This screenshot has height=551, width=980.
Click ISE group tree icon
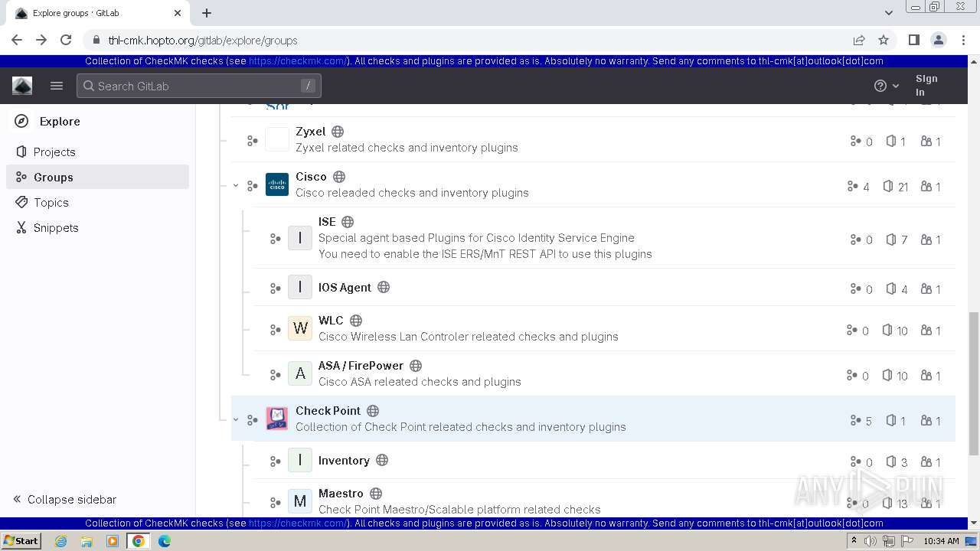(275, 239)
